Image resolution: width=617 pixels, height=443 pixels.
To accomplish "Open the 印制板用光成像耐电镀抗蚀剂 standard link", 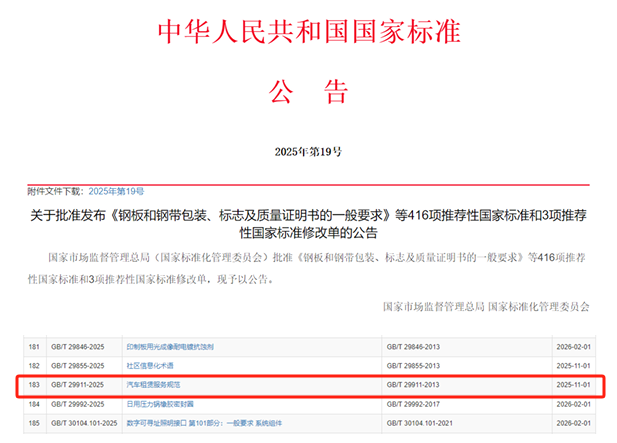I will pos(170,347).
